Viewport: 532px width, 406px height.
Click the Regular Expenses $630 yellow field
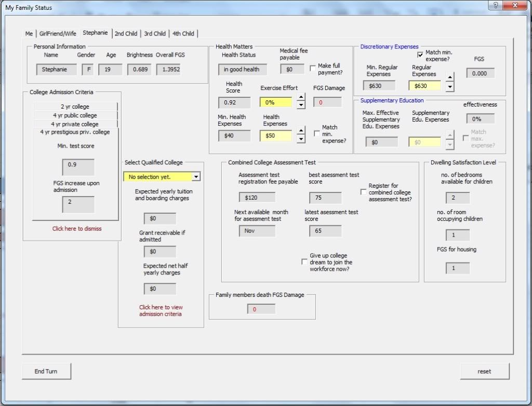(x=425, y=86)
